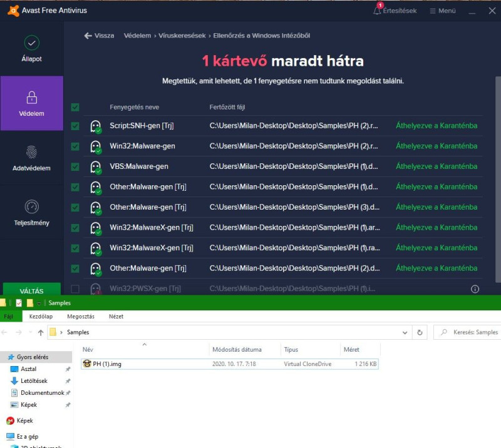Refresh the Samples folder view

(420, 332)
